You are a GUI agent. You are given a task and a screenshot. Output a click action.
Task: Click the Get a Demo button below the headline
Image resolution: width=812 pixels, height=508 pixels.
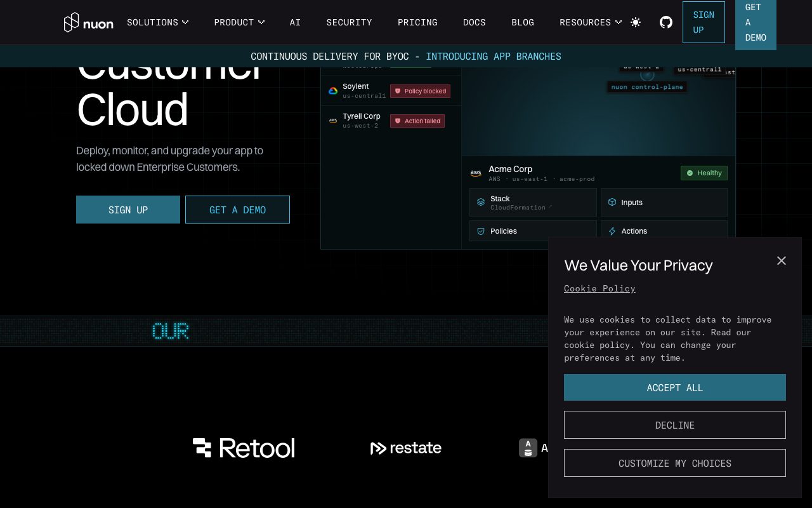[x=237, y=210]
